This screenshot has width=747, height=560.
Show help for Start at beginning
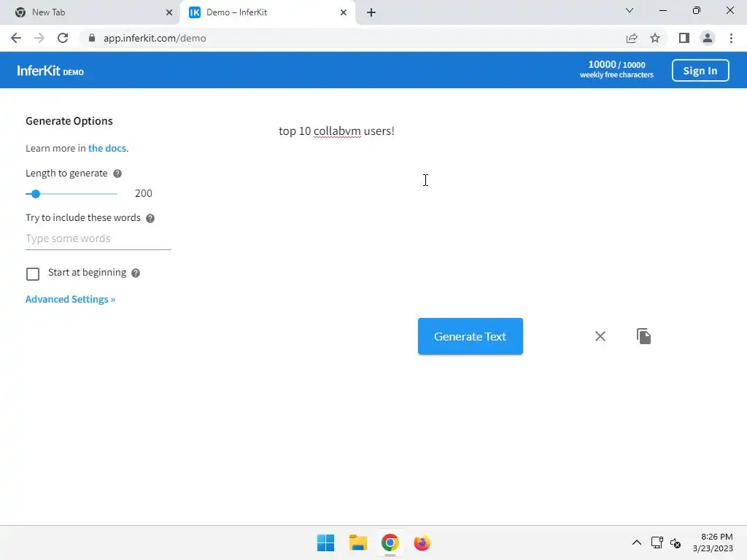point(136,273)
